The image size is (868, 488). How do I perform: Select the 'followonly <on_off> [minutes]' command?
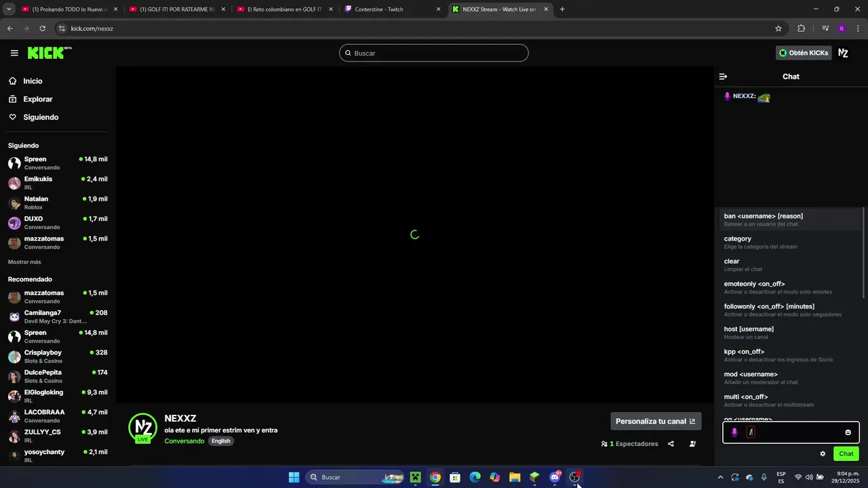(x=790, y=310)
